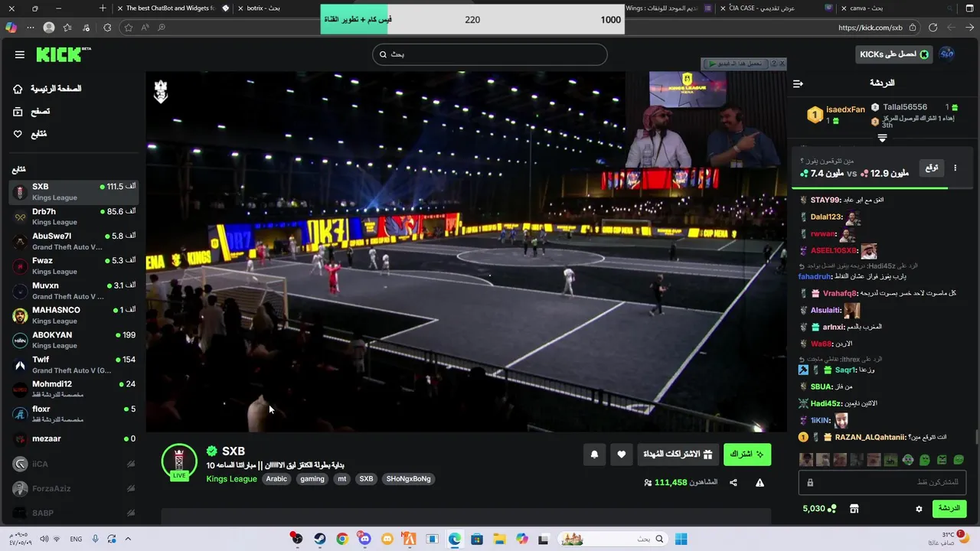Click the SXB streamer avatar with LIVE badge
Viewport: 980px width, 551px height.
click(179, 461)
